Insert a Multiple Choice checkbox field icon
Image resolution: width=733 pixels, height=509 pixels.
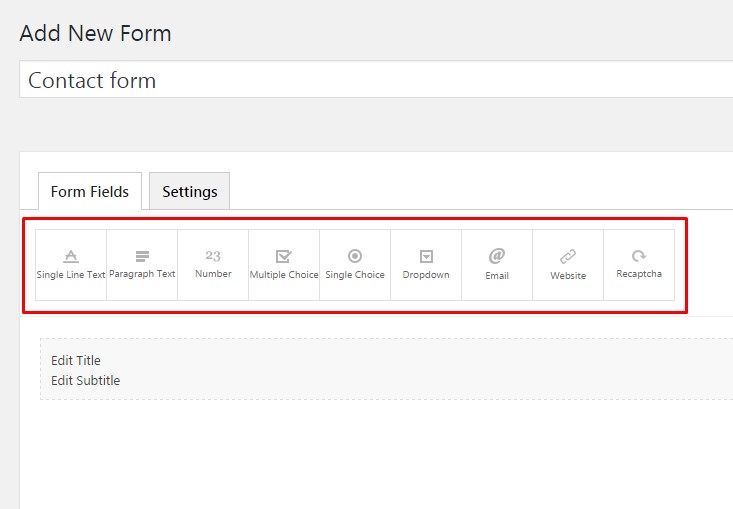point(284,256)
